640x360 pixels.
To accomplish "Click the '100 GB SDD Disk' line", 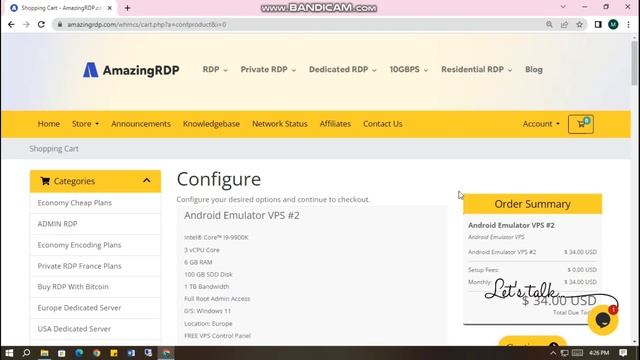I will point(208,274).
